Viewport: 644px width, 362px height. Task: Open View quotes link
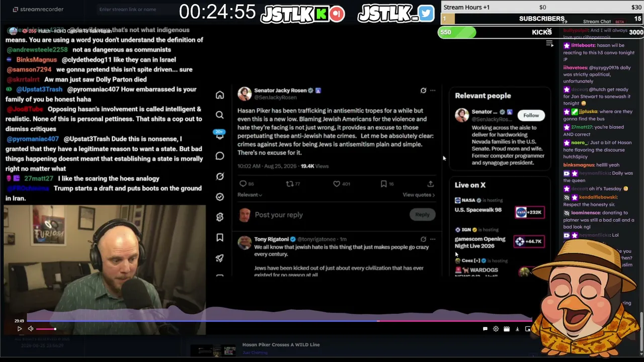(x=419, y=195)
